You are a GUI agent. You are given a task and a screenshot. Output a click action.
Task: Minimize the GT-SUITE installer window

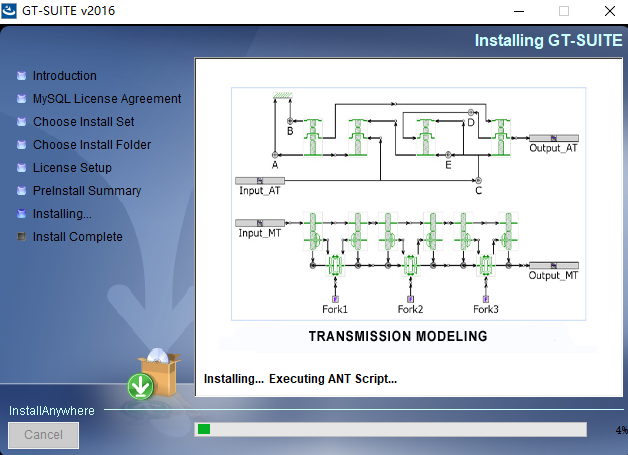point(518,11)
